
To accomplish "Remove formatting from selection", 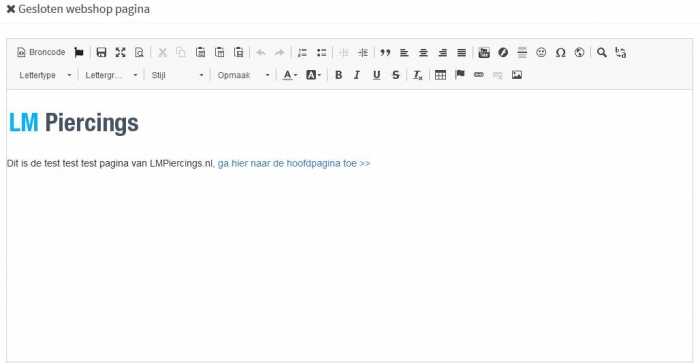I will coord(418,75).
